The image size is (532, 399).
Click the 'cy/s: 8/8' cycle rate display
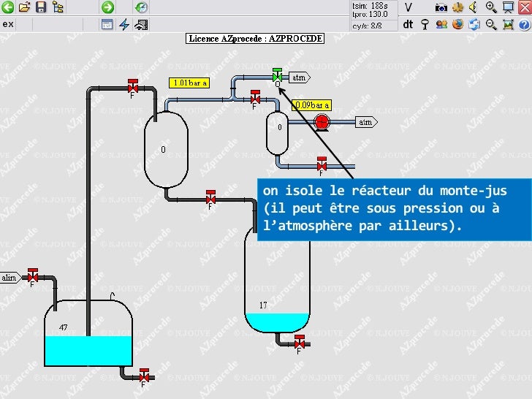[x=367, y=26]
